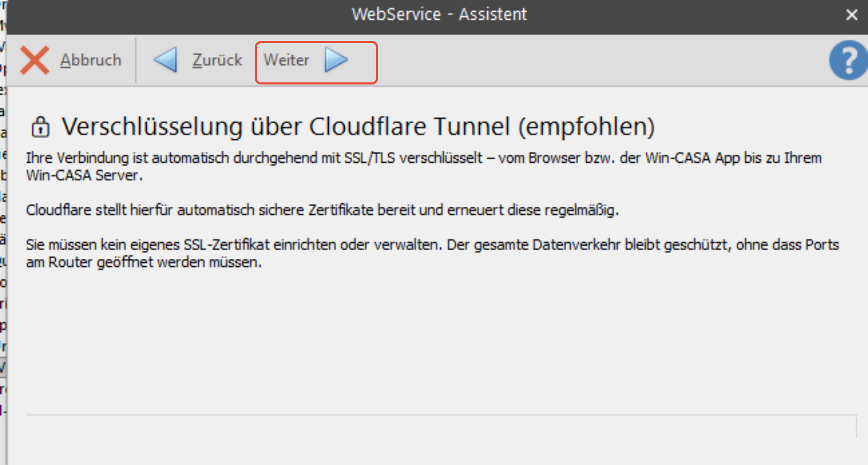Click the empty area below the text
The height and width of the screenshot is (465, 868).
425,340
